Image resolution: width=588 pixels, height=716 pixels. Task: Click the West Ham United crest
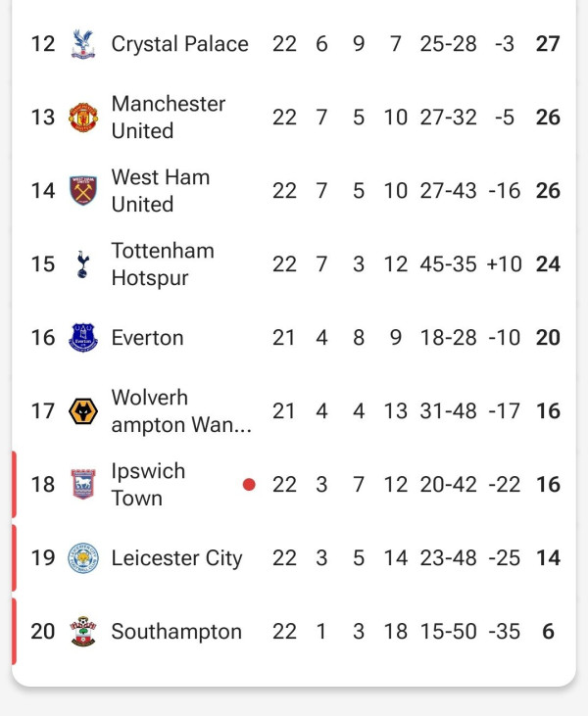[83, 191]
